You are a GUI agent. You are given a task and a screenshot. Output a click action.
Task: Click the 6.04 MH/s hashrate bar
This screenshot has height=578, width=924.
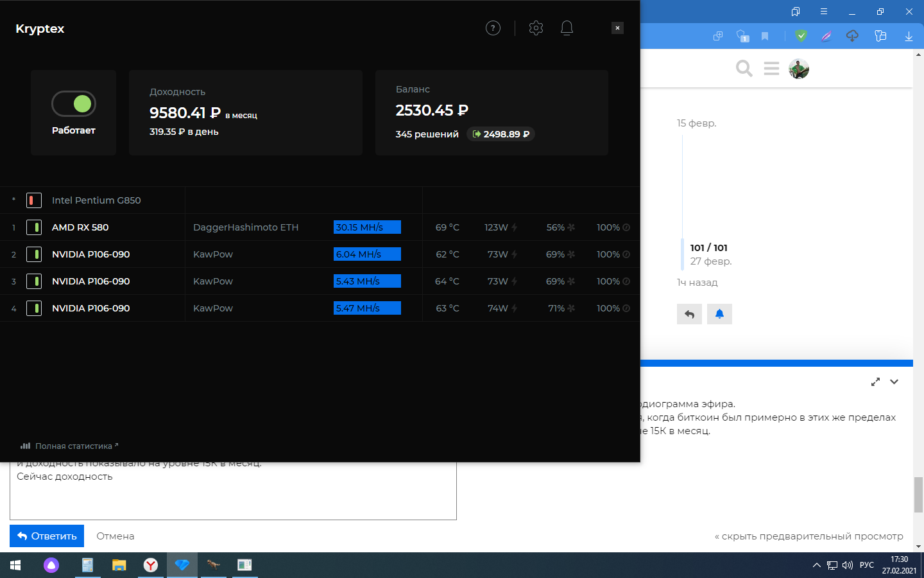click(367, 254)
